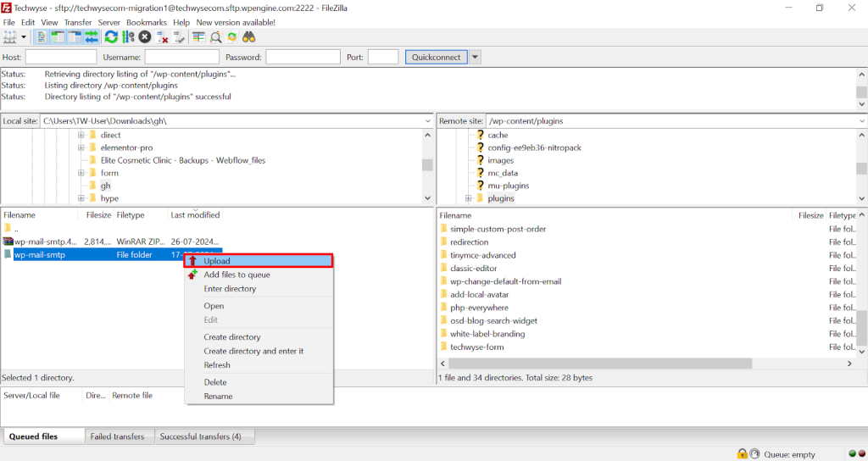The image size is (868, 461).
Task: Expand the elementor-pro folder tree node
Action: [x=81, y=147]
